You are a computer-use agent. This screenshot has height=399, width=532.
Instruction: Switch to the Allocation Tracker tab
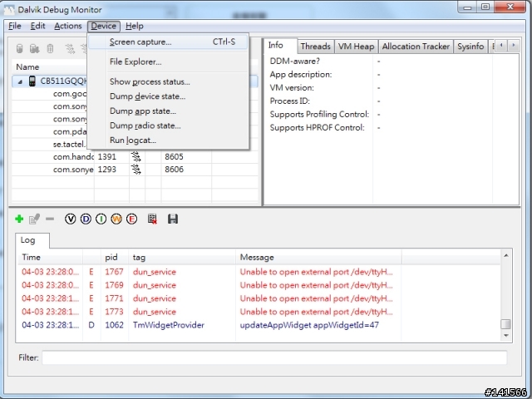click(x=416, y=47)
